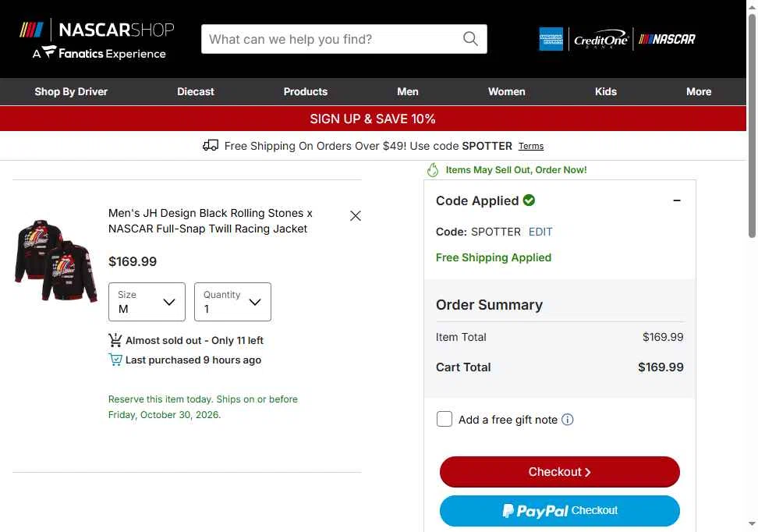The height and width of the screenshot is (532, 758).
Task: Collapse the Code Applied section
Action: coord(677,200)
